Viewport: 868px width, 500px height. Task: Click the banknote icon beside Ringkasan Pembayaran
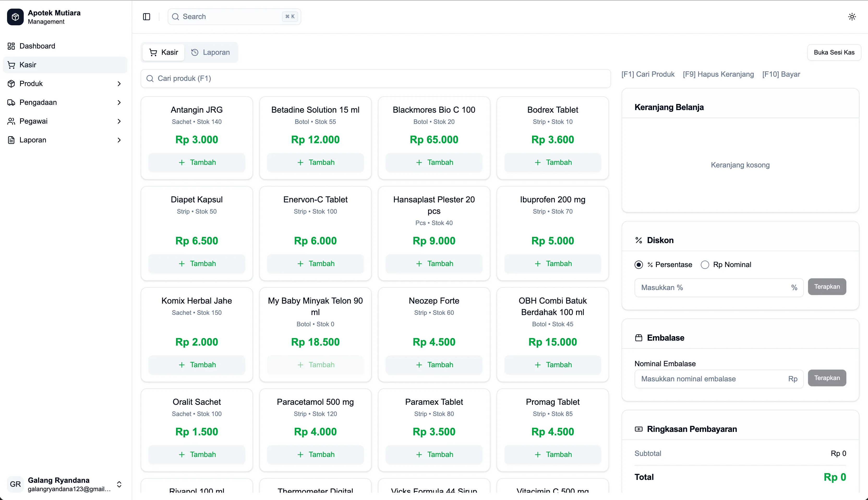point(639,429)
